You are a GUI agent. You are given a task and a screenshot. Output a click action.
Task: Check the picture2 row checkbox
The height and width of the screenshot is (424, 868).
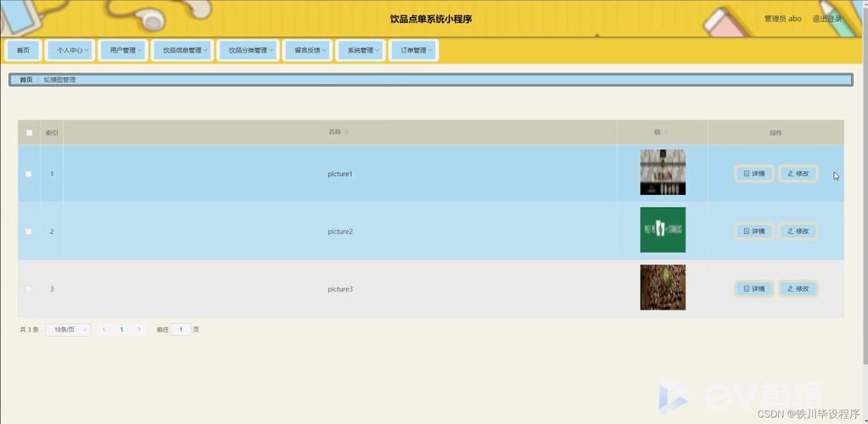click(x=29, y=232)
